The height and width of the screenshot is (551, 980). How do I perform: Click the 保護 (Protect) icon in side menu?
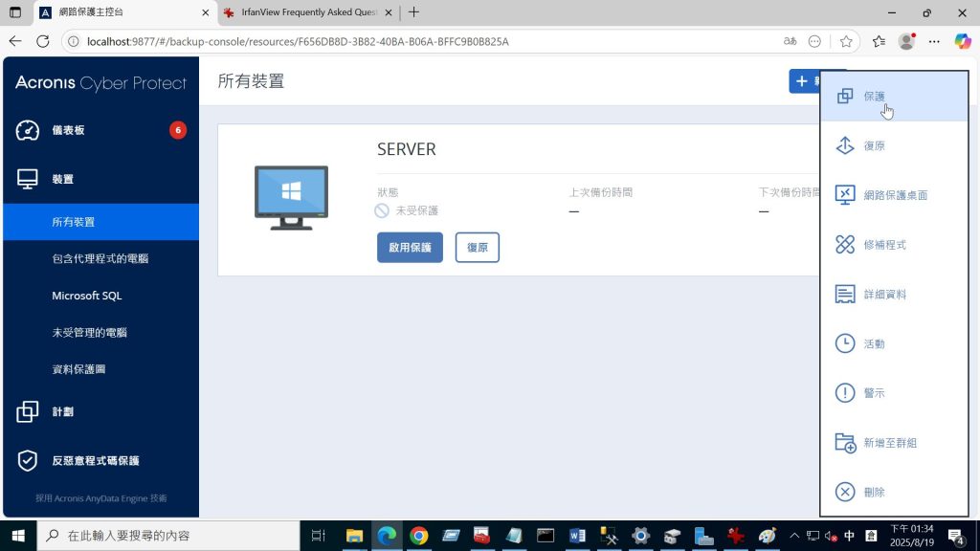point(845,97)
